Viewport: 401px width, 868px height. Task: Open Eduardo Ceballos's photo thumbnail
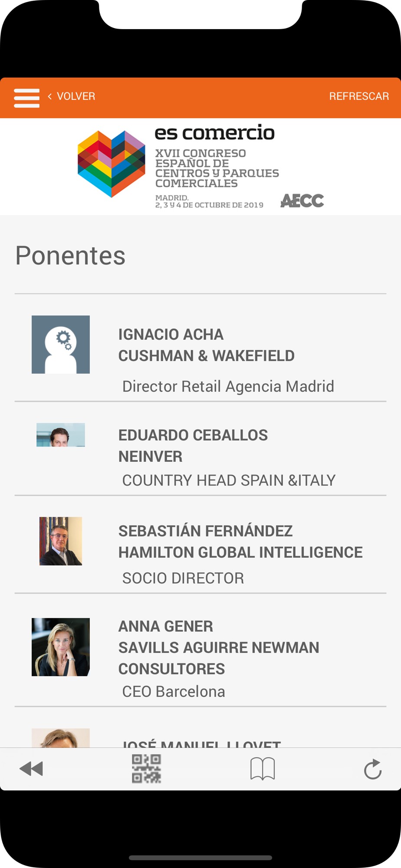pyautogui.click(x=61, y=435)
